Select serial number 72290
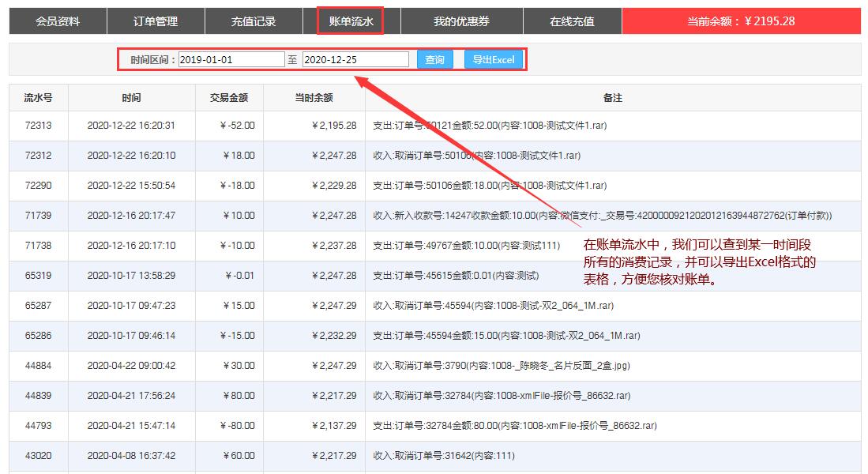The width and height of the screenshot is (868, 474). [38, 186]
